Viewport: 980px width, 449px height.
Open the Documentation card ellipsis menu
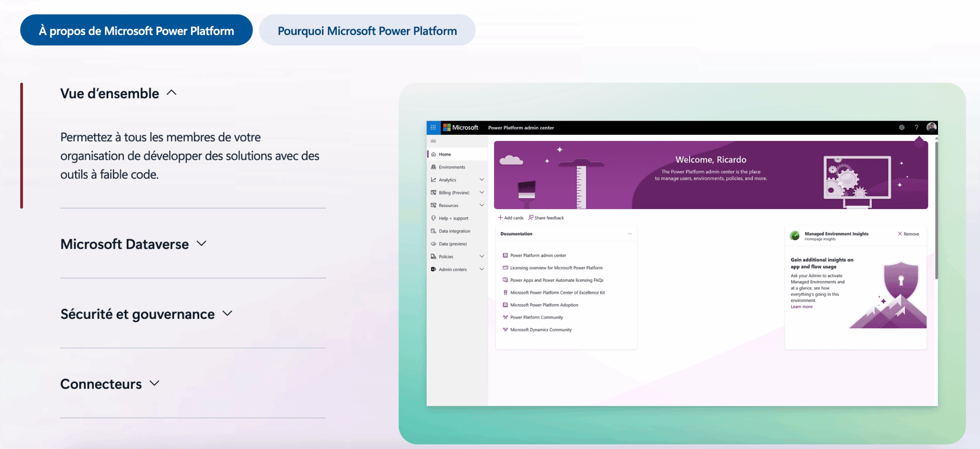630,234
